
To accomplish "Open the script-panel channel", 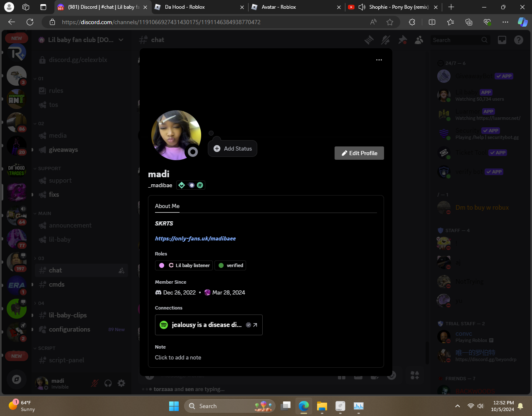I will pyautogui.click(x=81, y=360).
